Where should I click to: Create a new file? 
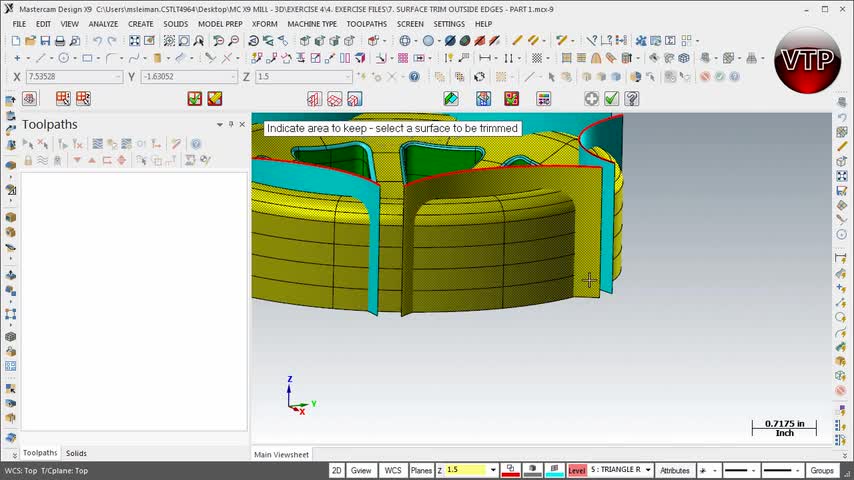(16, 41)
